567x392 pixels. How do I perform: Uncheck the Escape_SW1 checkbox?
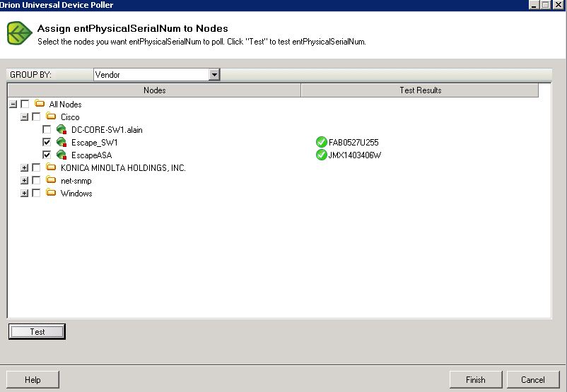47,142
